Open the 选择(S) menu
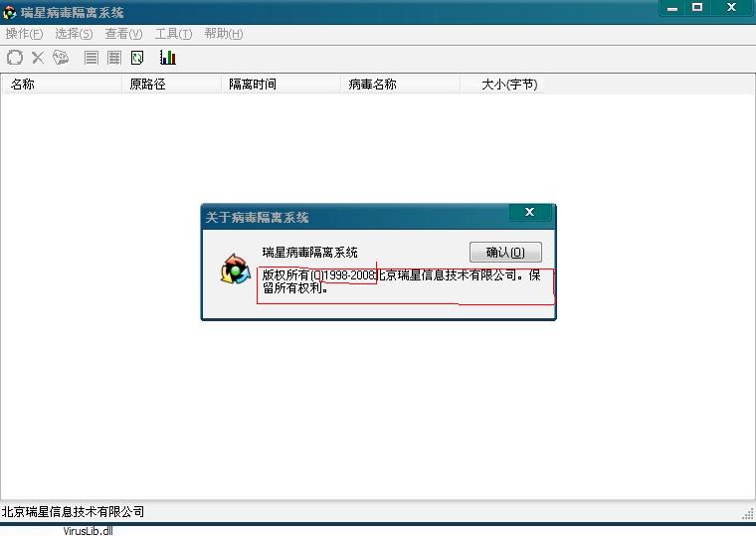Image resolution: width=756 pixels, height=536 pixels. [x=74, y=34]
